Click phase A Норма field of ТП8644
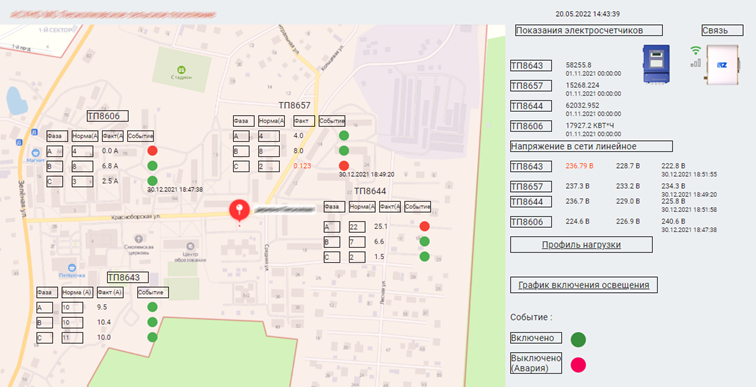Viewport: 756px width, 387px height. 357,227
